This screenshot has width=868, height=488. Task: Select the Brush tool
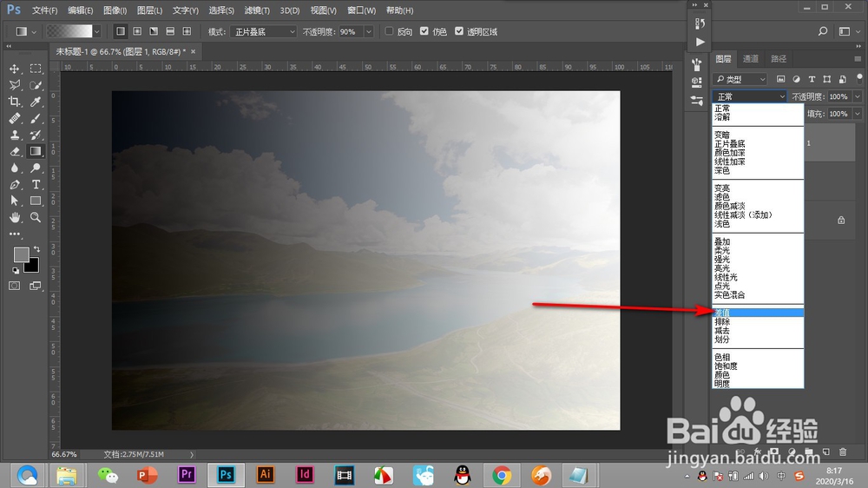(x=36, y=119)
